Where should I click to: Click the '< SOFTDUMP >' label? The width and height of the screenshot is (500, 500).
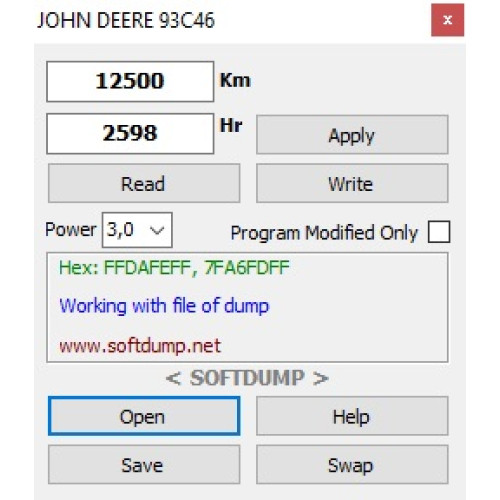tap(247, 378)
